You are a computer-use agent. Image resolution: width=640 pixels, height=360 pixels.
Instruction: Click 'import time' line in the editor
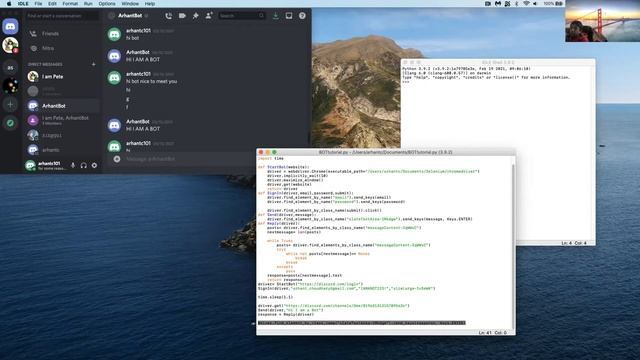pos(271,158)
